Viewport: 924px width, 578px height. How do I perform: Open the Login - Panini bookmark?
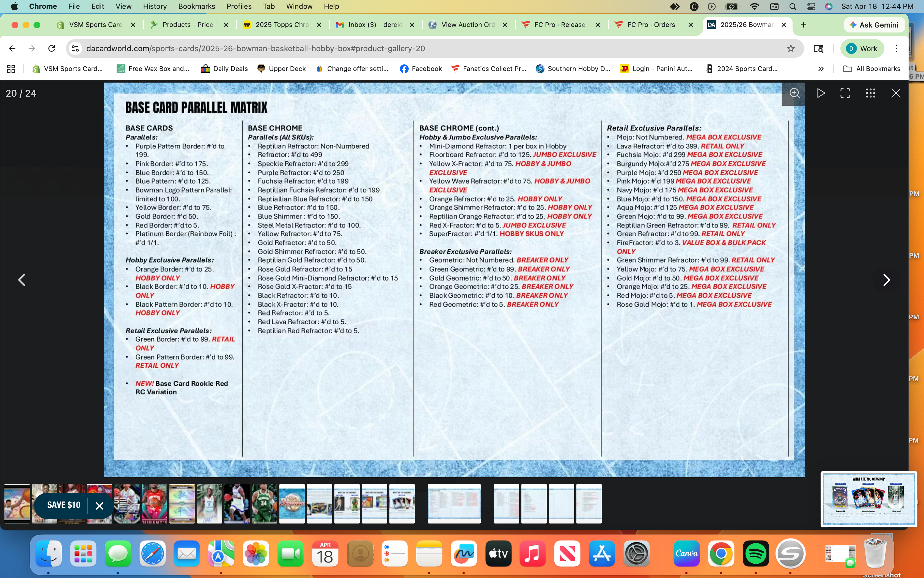tap(656, 69)
